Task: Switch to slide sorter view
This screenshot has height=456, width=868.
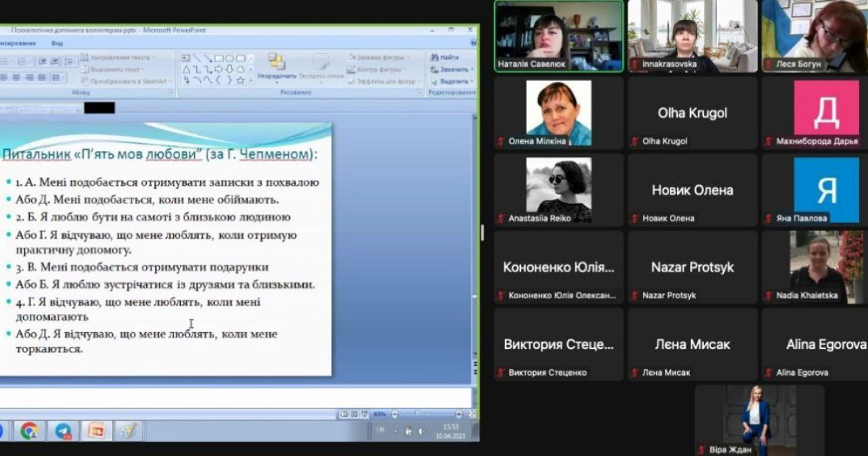Action: click(355, 414)
